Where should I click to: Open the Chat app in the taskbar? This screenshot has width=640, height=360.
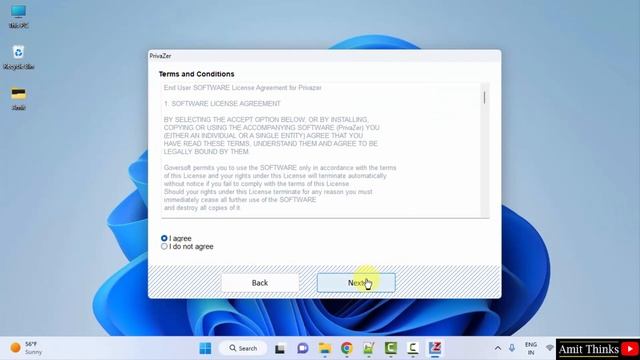302,348
